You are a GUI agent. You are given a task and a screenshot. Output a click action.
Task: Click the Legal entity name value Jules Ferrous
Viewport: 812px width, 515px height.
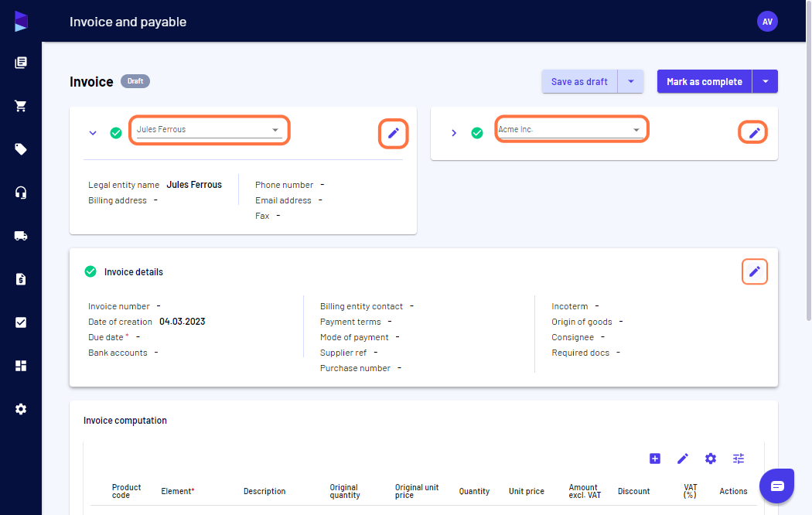point(194,185)
